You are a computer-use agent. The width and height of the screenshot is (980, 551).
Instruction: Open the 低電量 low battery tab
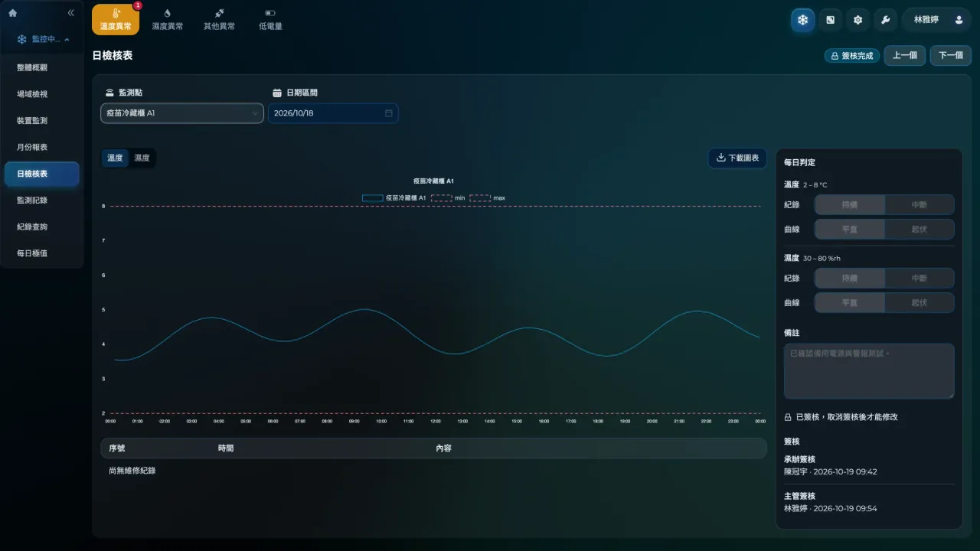tap(270, 19)
